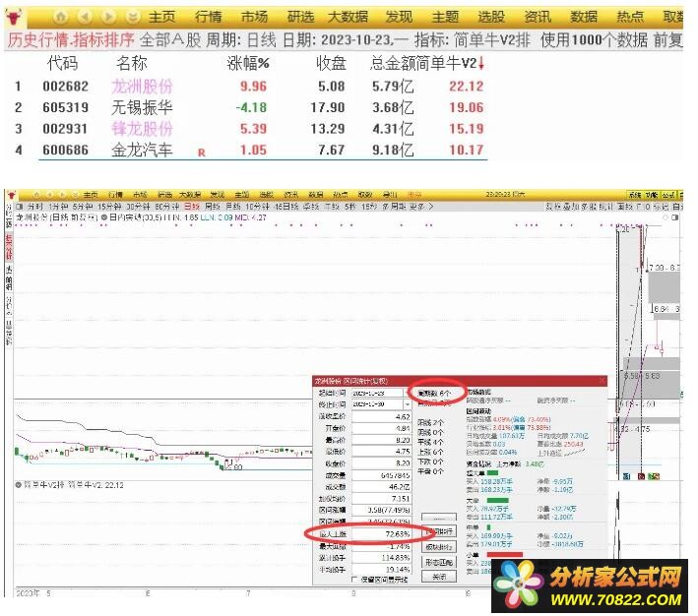Switch chart to 1分钟 period
698x616 pixels.
[x=58, y=207]
